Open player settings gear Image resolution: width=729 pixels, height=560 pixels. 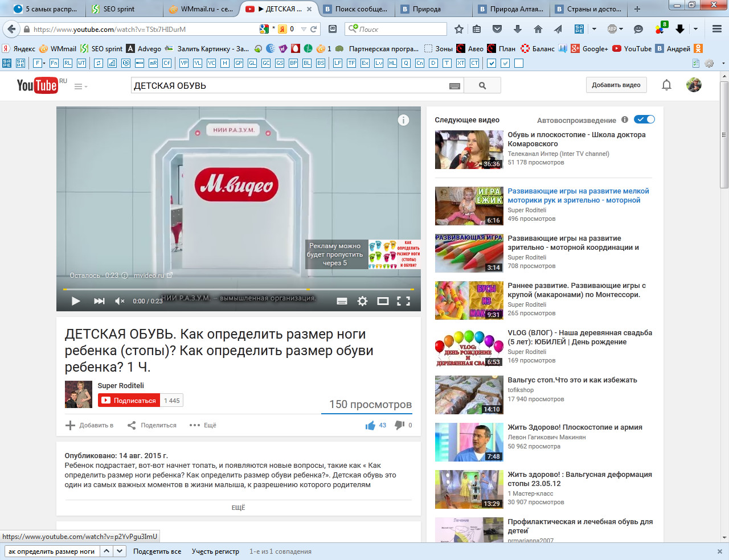(362, 301)
